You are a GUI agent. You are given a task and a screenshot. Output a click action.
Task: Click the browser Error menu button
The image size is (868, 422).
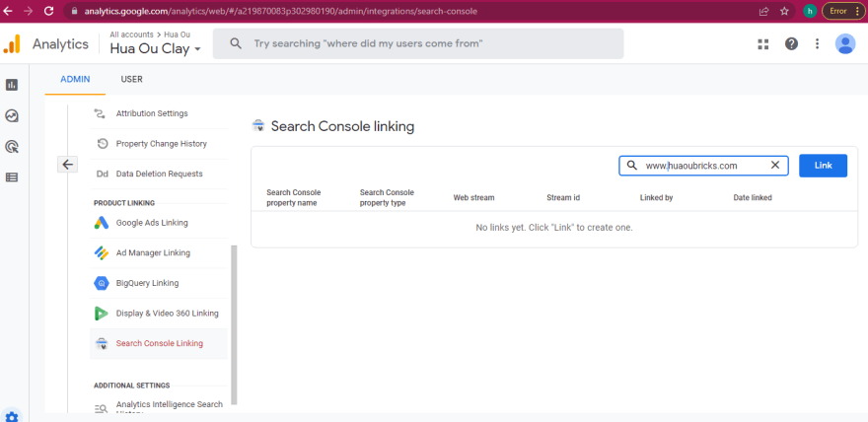[843, 11]
